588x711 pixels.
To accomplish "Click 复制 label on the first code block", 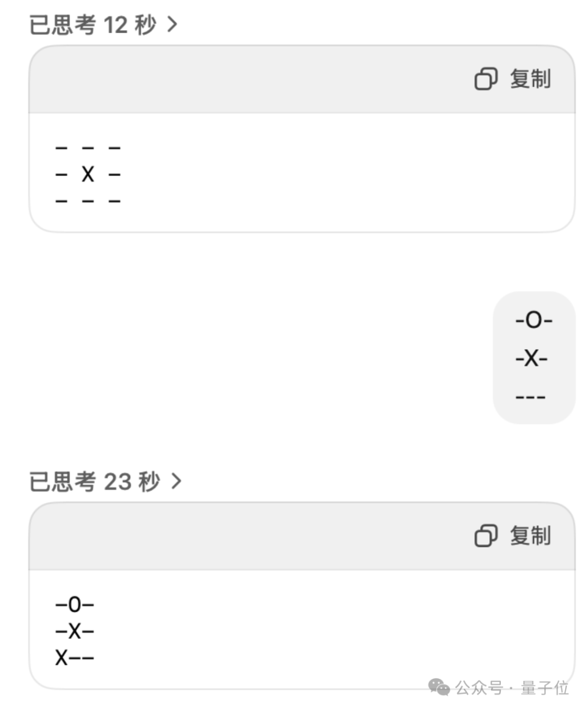I will point(530,79).
